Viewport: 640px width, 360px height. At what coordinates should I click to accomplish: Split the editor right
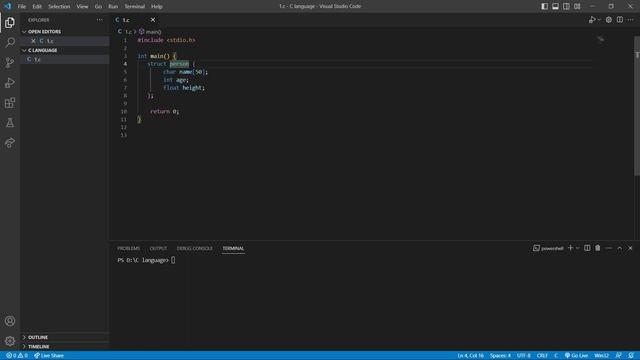click(620, 20)
